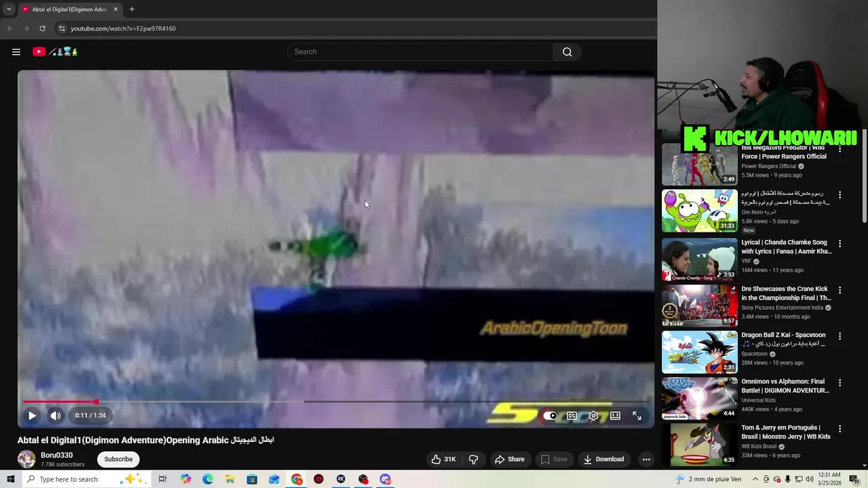Open Microsoft Store from the taskbar
Image resolution: width=868 pixels, height=488 pixels.
point(252,479)
